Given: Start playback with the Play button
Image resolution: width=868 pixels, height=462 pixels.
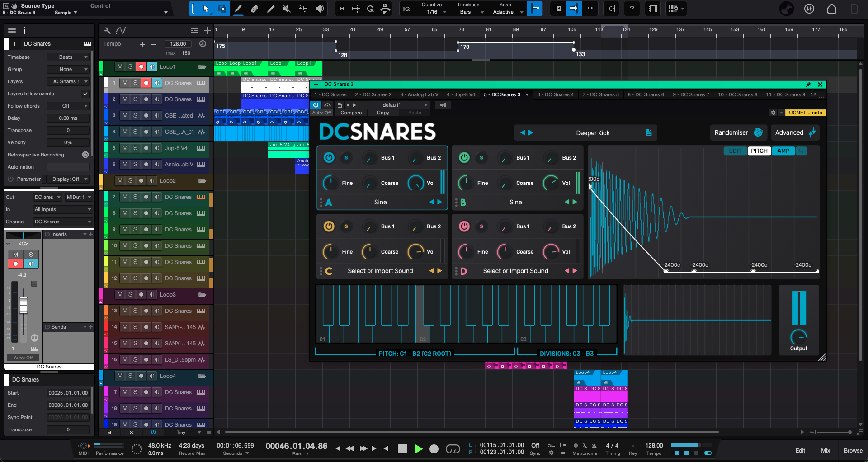Looking at the screenshot, I should [x=419, y=448].
